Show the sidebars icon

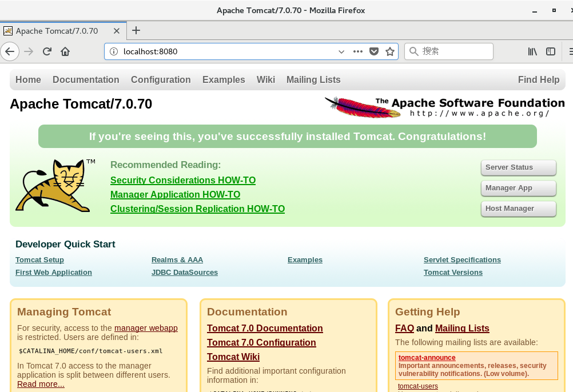(x=551, y=51)
